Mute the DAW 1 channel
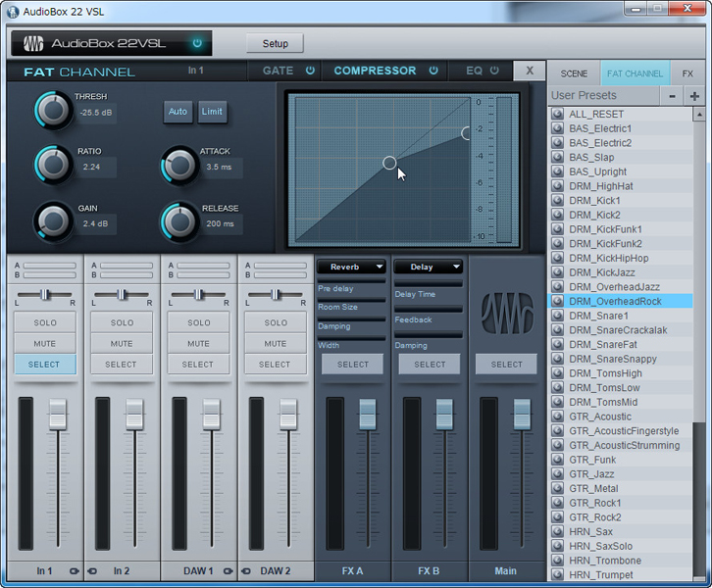712x588 pixels. click(198, 343)
